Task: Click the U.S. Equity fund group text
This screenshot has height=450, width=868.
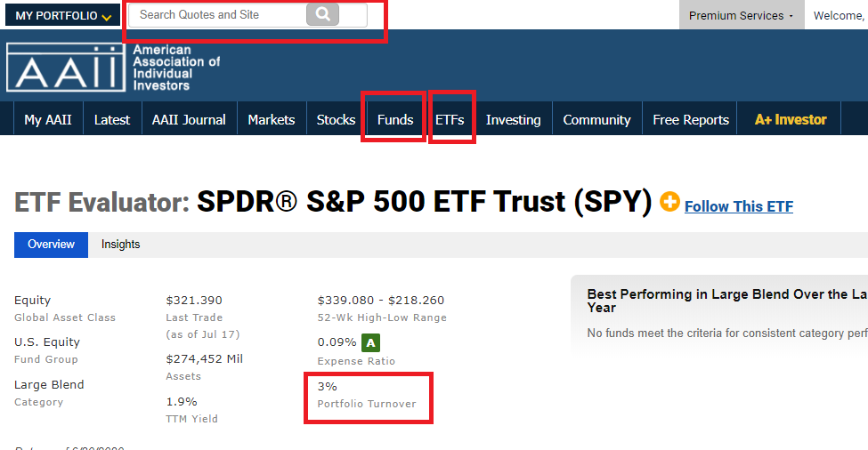Action: click(47, 342)
